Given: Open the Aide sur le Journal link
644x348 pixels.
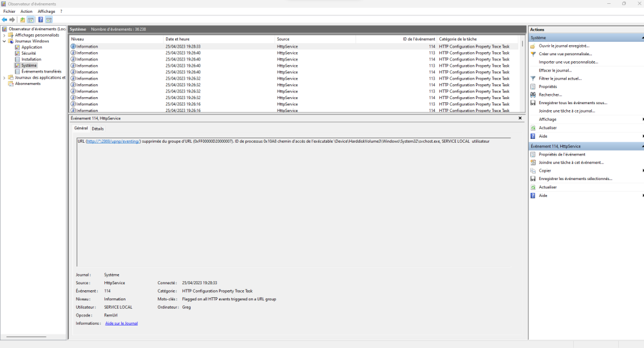Looking at the screenshot, I should tap(121, 324).
